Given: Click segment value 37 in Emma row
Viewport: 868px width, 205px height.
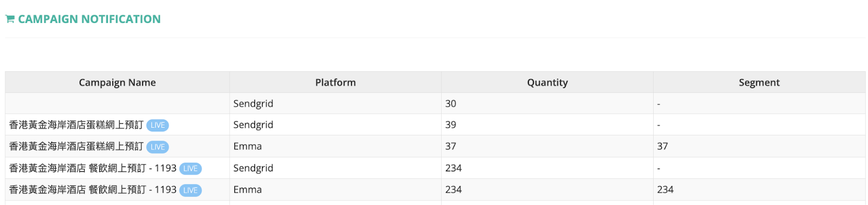Looking at the screenshot, I should [662, 146].
